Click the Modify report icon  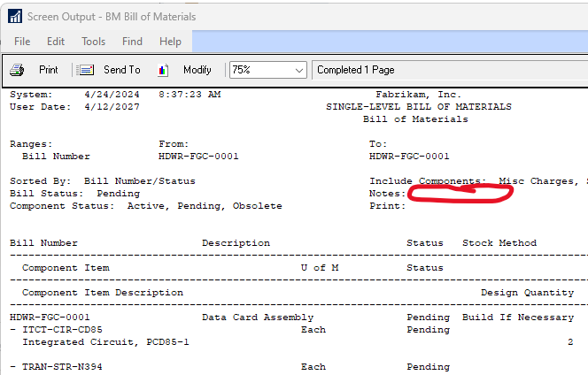click(x=163, y=70)
